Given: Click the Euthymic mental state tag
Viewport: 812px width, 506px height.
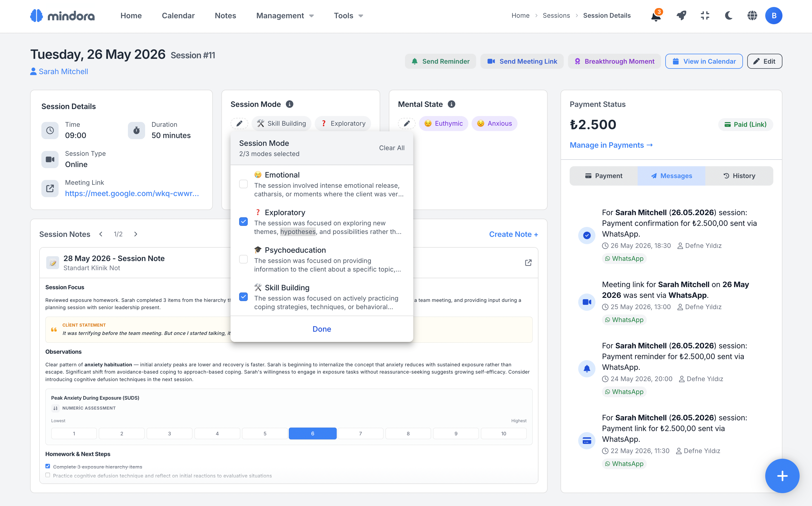Looking at the screenshot, I should coord(444,124).
